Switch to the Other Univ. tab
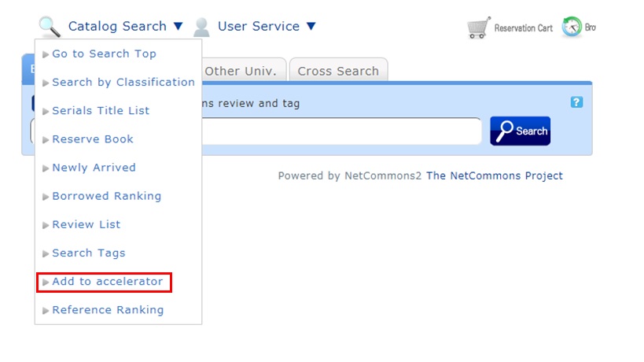The height and width of the screenshot is (362, 644). [241, 71]
